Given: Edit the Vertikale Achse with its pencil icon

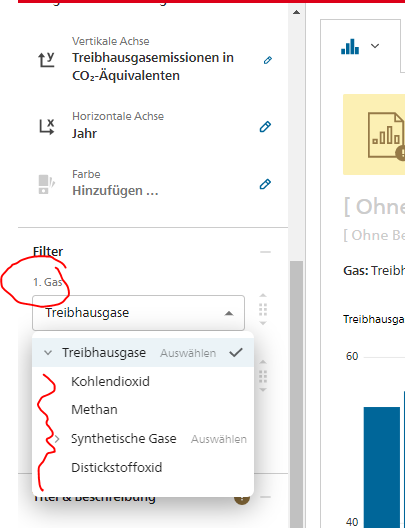Looking at the screenshot, I should [268, 60].
